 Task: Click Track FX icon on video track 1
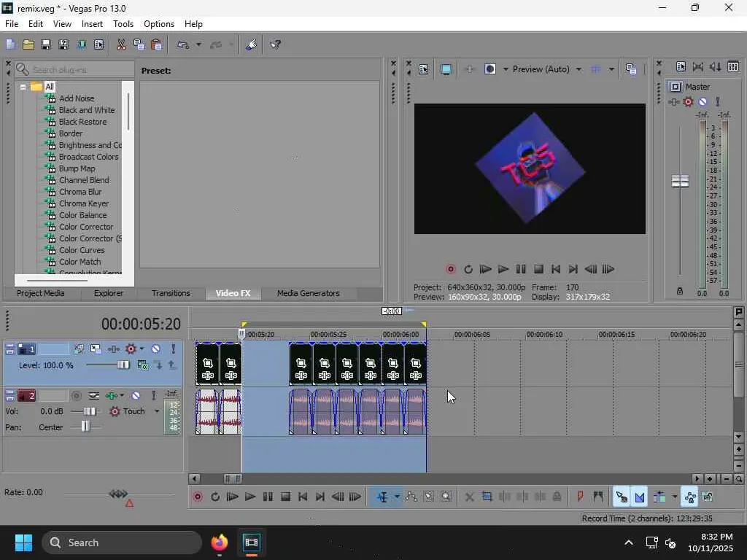pyautogui.click(x=113, y=349)
